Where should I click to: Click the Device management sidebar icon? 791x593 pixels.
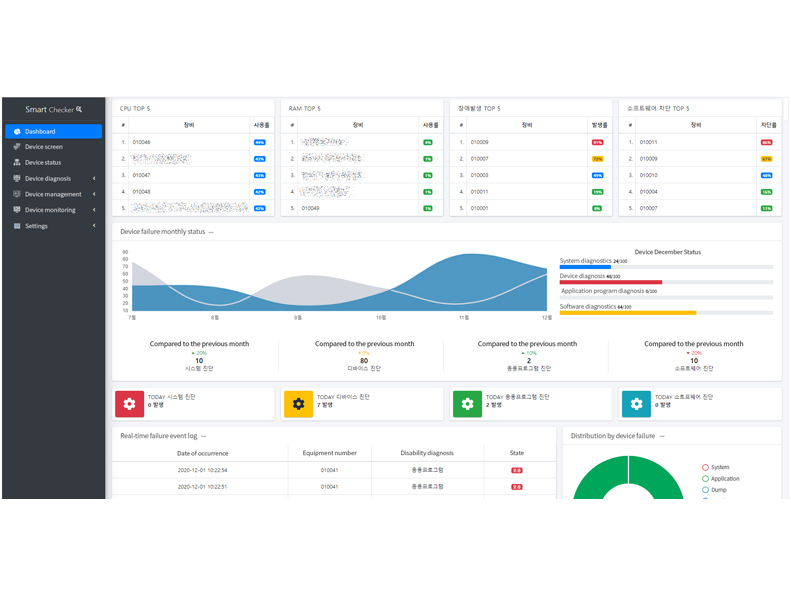click(x=17, y=194)
